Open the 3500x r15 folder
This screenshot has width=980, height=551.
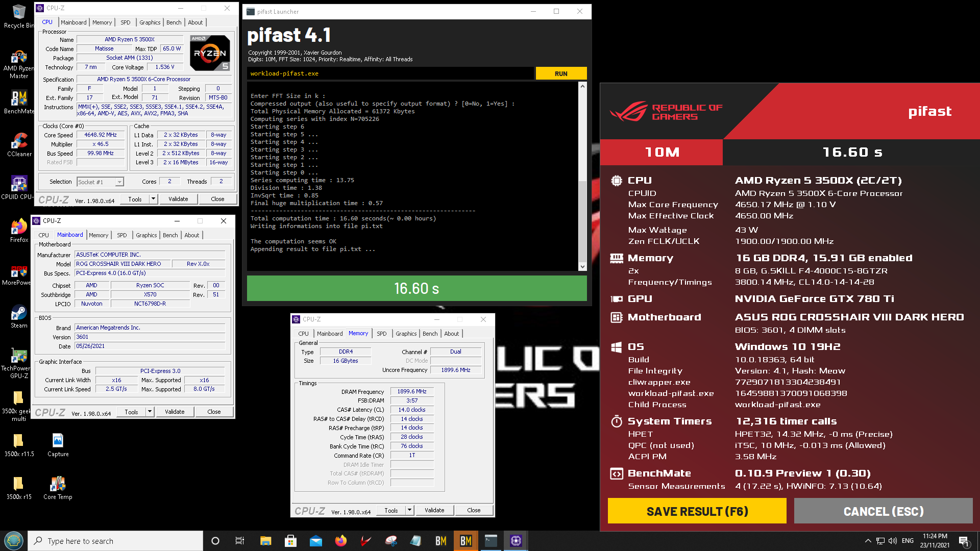(x=19, y=488)
